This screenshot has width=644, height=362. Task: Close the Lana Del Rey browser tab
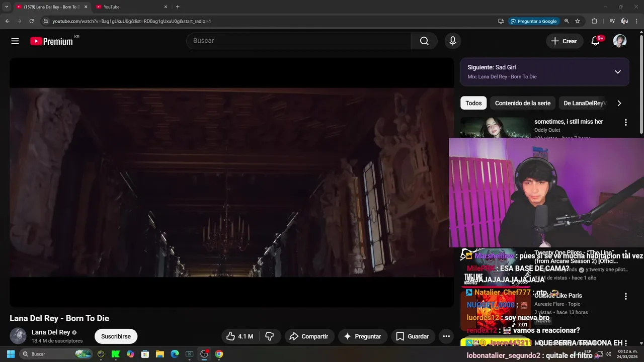pos(86,7)
